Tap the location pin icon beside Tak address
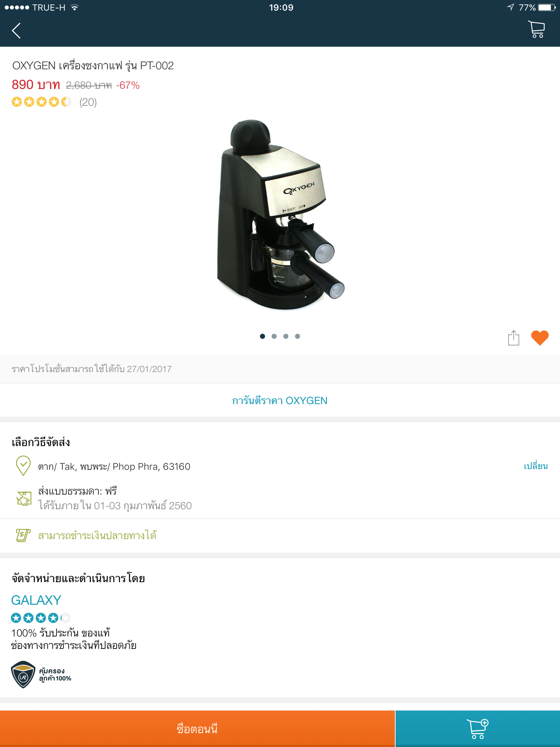 point(23,466)
